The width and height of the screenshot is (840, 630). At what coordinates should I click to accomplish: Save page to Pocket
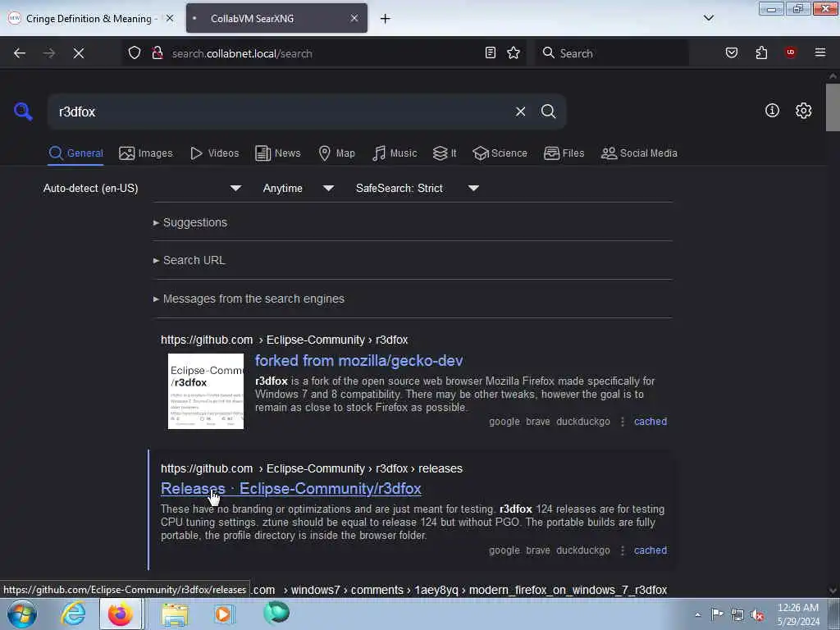(732, 52)
